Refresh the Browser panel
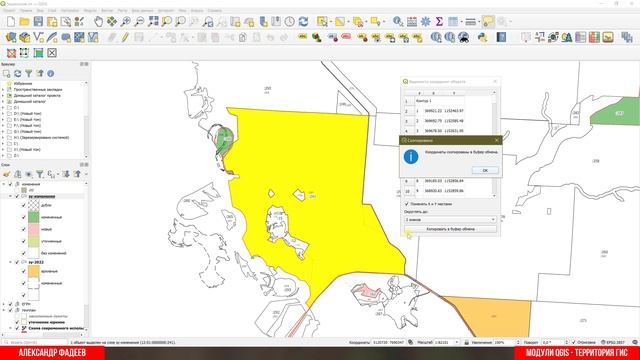Image resolution: width=640 pixels, height=360 pixels. 18,73
